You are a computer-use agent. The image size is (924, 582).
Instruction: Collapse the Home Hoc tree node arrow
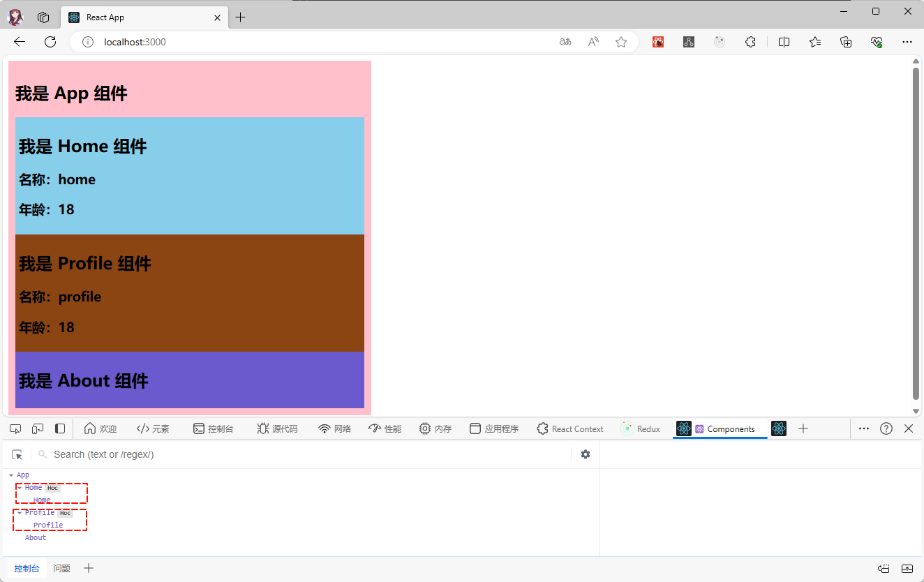pos(20,488)
